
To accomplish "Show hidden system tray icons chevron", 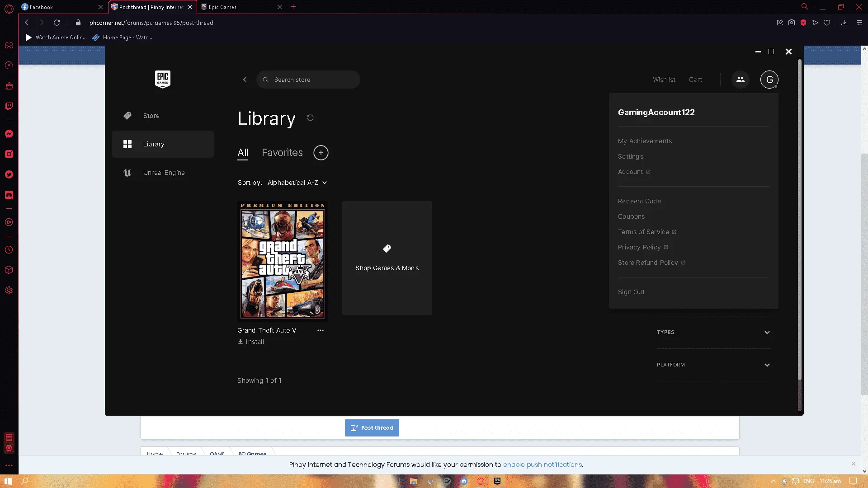I will (x=773, y=481).
